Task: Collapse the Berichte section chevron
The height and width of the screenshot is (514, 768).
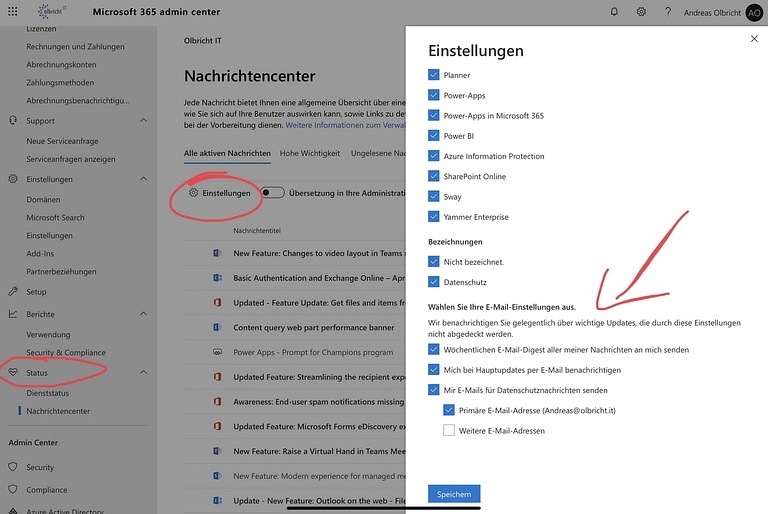Action: (x=144, y=314)
